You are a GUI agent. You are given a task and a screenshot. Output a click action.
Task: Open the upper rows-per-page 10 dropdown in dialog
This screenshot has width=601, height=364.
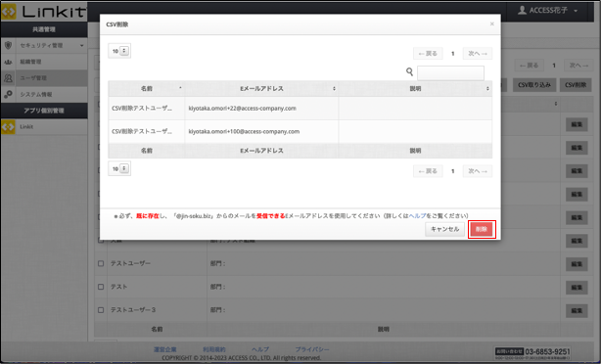tap(119, 51)
